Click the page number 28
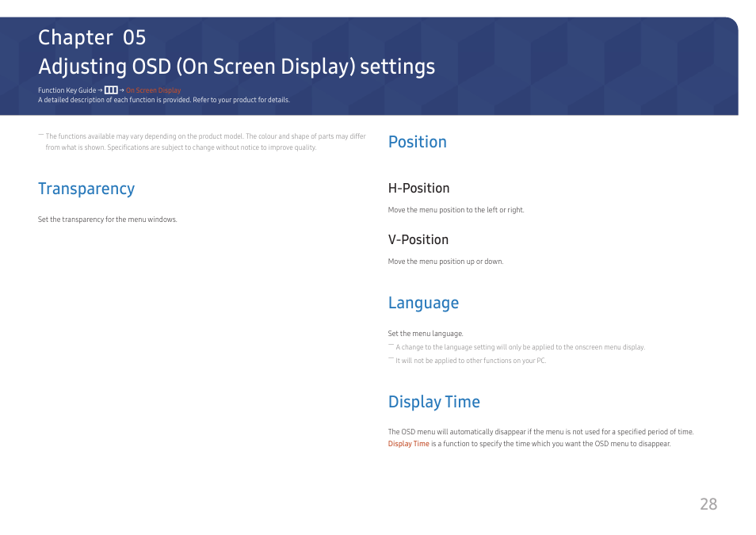This screenshot has height=535, width=756. (708, 504)
